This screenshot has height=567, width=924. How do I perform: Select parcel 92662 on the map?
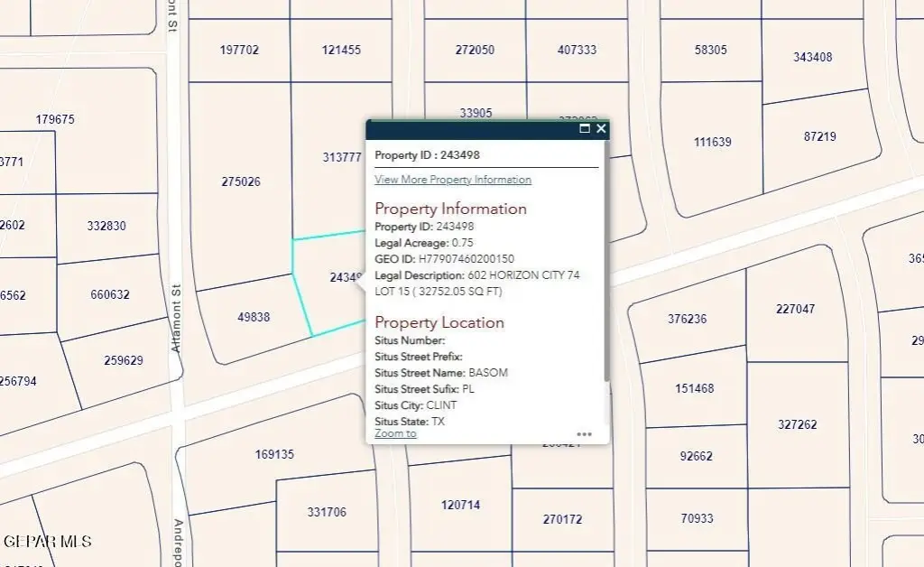[x=696, y=456]
